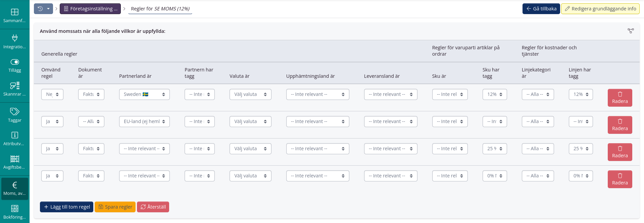
Task: Open first row Omvänd regel dropdown
Action: [x=52, y=95]
